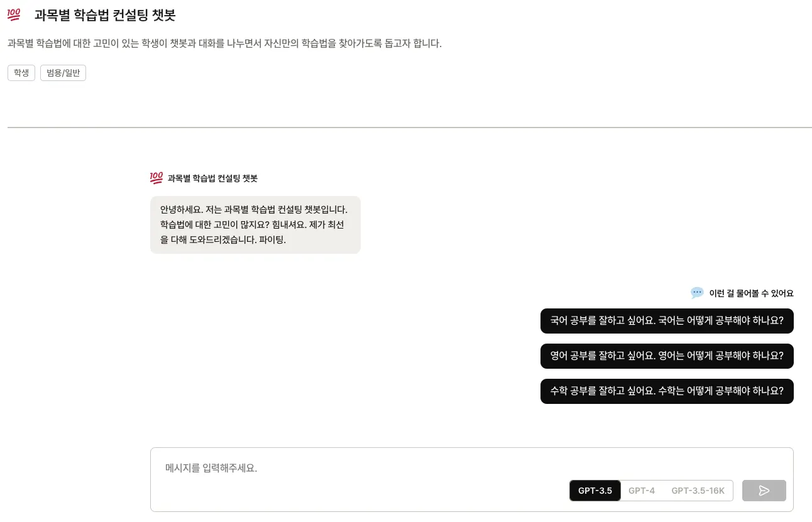Screen dimensions: 812x522
Task: Click the chatbot description text under title
Action: (x=224, y=44)
